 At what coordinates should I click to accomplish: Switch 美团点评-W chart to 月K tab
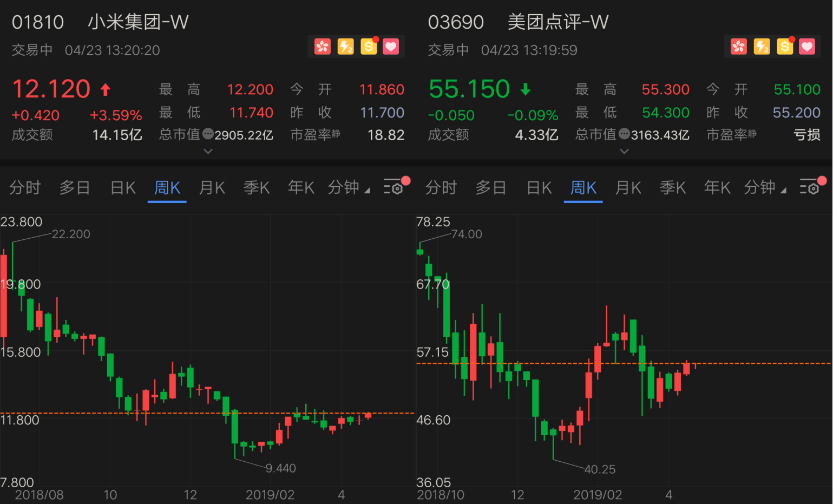pos(628,188)
